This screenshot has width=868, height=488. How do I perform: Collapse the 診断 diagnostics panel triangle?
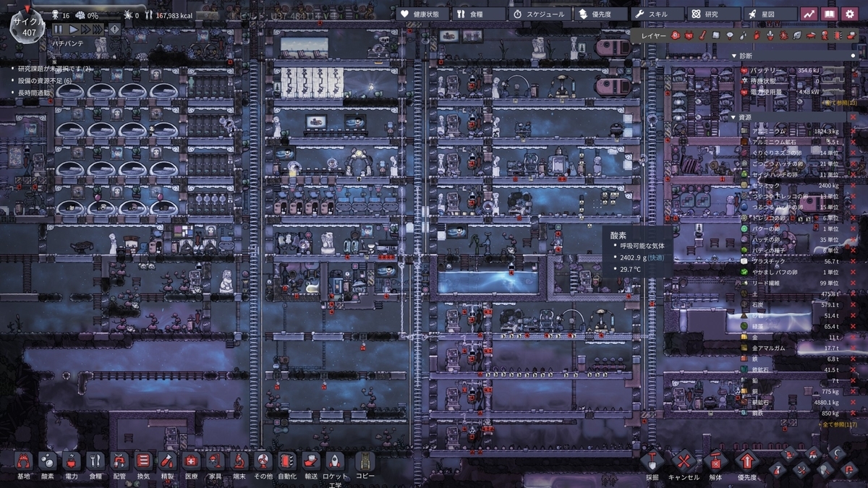[x=734, y=56]
